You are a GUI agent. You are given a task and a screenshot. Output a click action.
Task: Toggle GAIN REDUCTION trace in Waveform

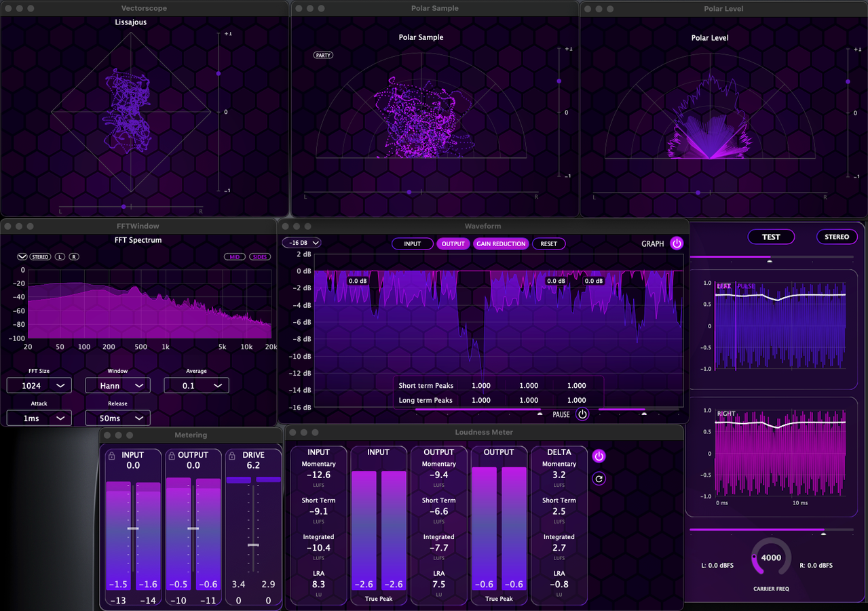(x=501, y=244)
